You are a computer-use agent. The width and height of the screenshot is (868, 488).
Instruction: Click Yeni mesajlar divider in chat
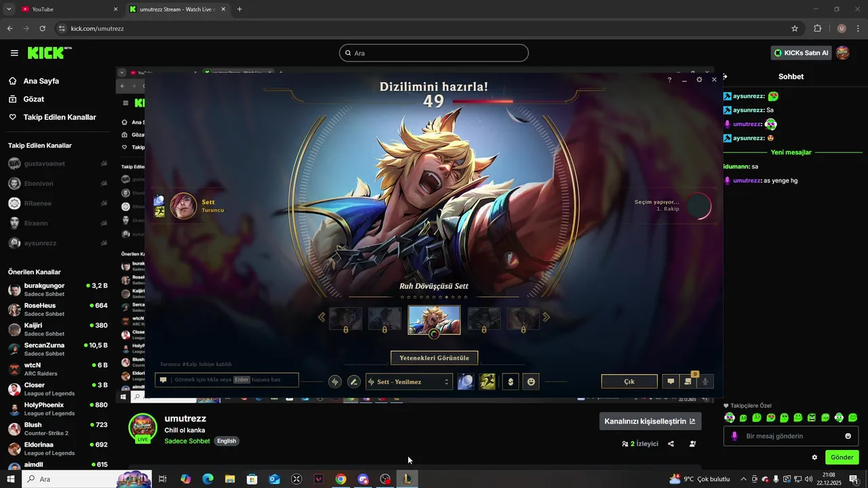click(791, 152)
